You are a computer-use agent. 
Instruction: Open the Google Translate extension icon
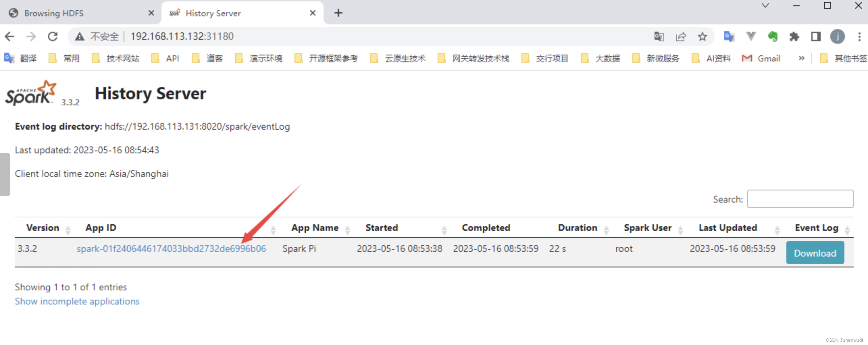729,36
